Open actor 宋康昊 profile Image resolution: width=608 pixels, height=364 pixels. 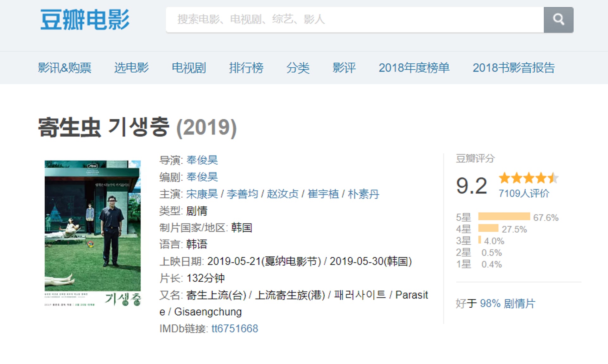coord(202,194)
